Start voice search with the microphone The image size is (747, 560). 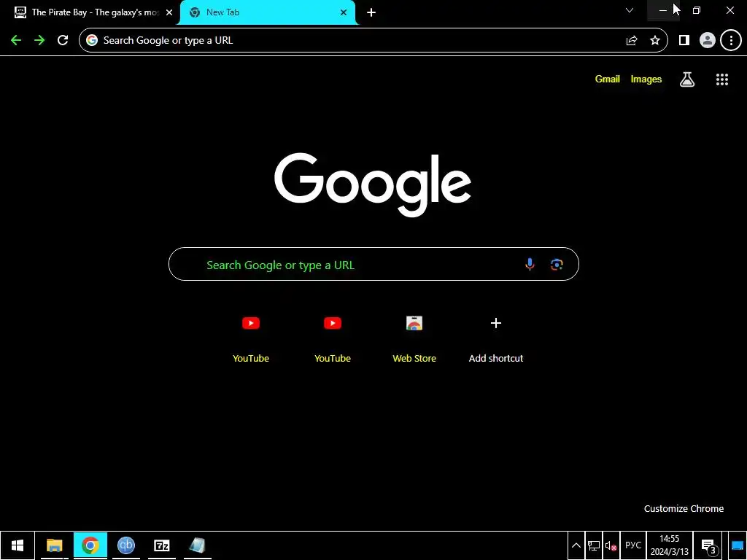[530, 264]
